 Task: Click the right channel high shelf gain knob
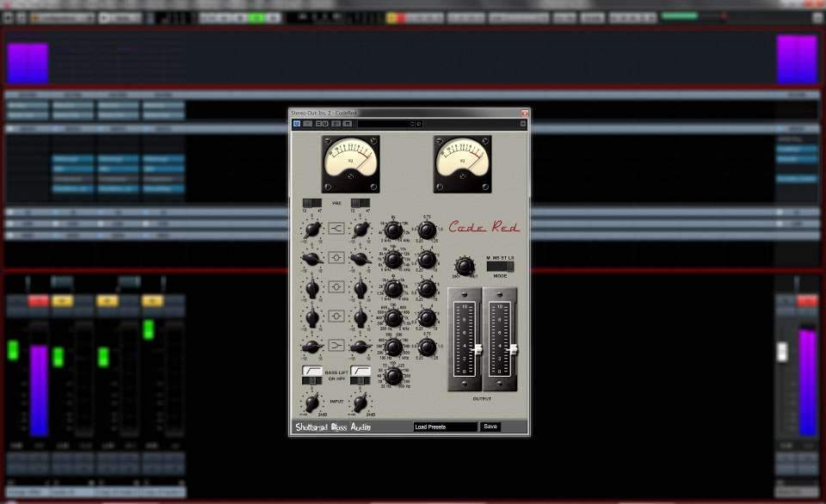(x=361, y=229)
